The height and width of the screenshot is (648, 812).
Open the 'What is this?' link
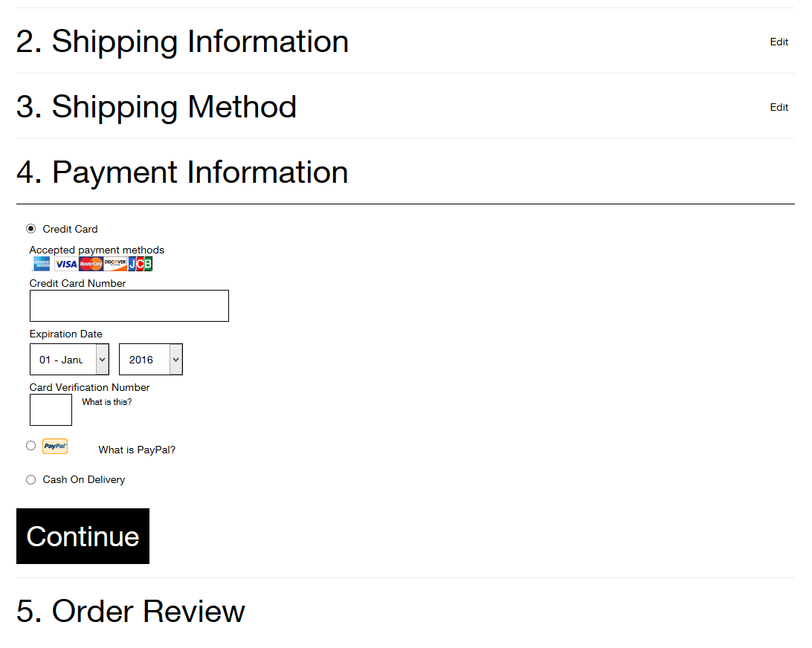[106, 402]
